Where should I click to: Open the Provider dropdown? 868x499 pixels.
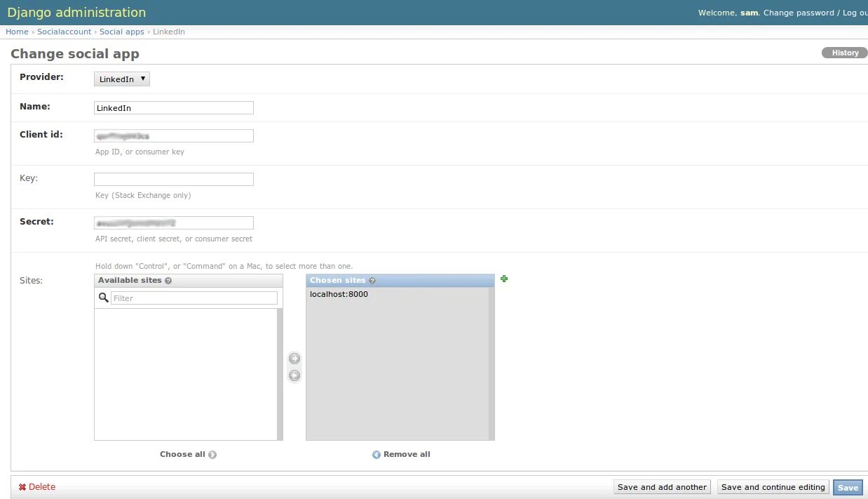[x=122, y=79]
